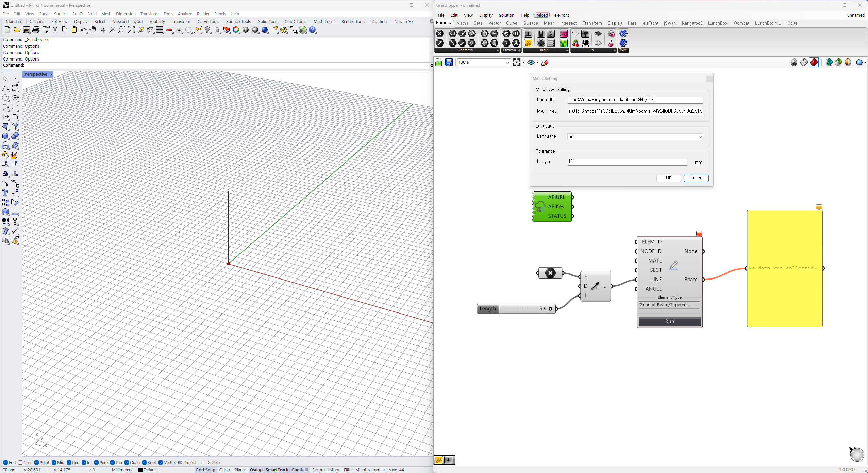Screen dimensions: 868x473
Task: Open the Element Type General Beam/Tapered dropdown
Action: [x=669, y=305]
